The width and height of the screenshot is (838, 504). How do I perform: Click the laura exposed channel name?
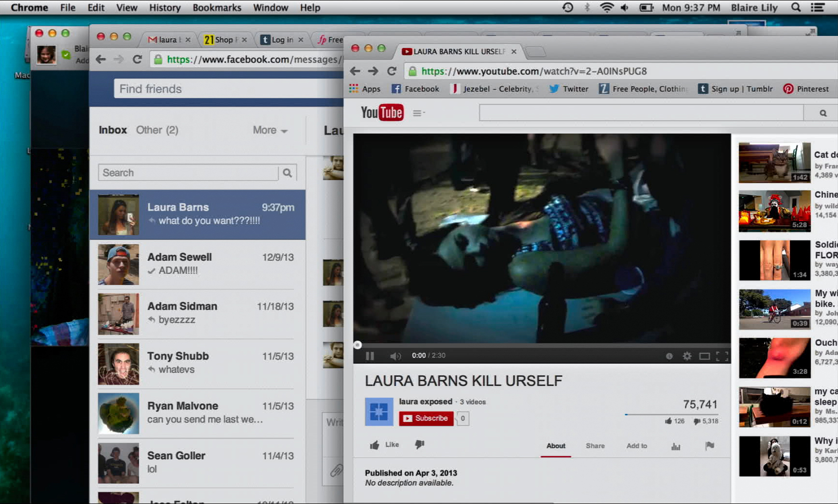[426, 402]
